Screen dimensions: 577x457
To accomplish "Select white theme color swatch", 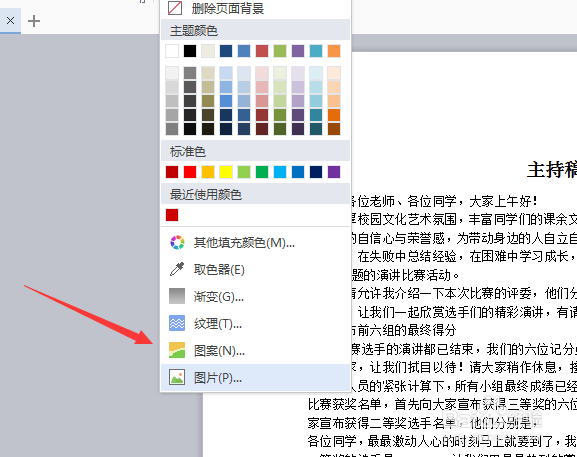I will [172, 51].
